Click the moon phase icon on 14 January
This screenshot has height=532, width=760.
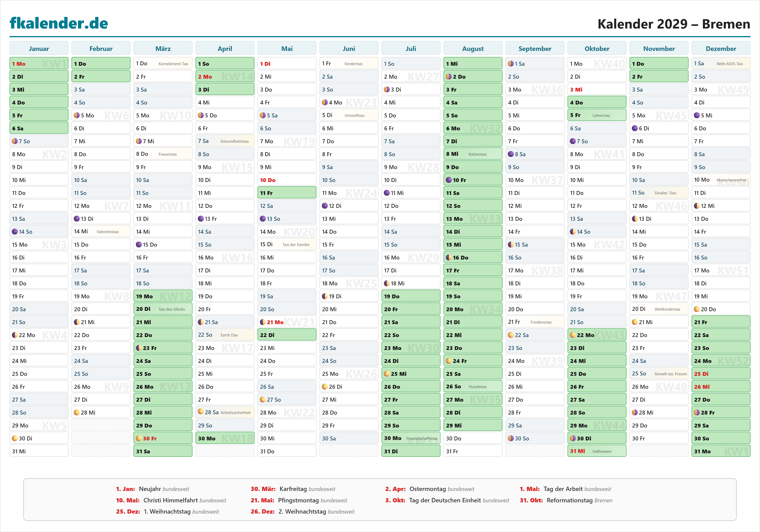click(x=15, y=232)
